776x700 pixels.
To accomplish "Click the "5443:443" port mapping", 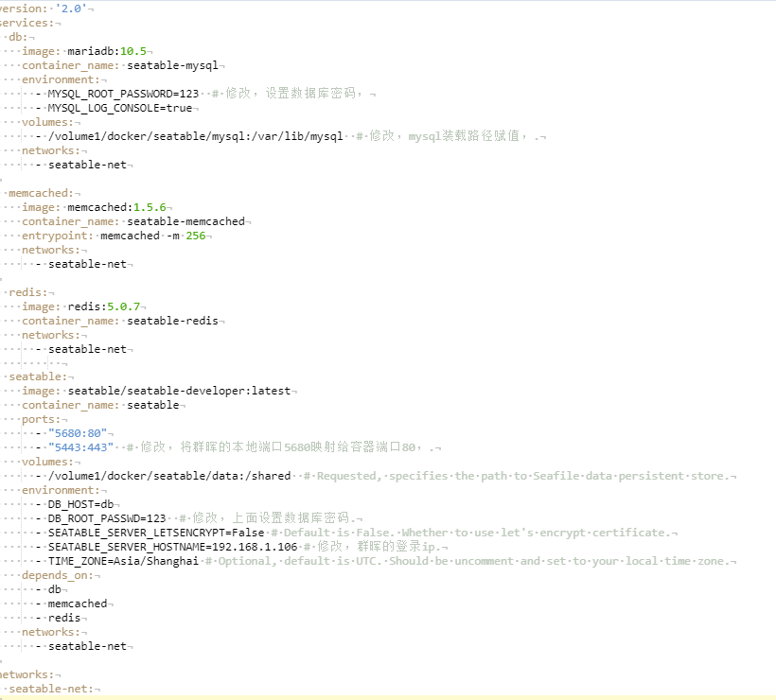I will (x=85, y=447).
